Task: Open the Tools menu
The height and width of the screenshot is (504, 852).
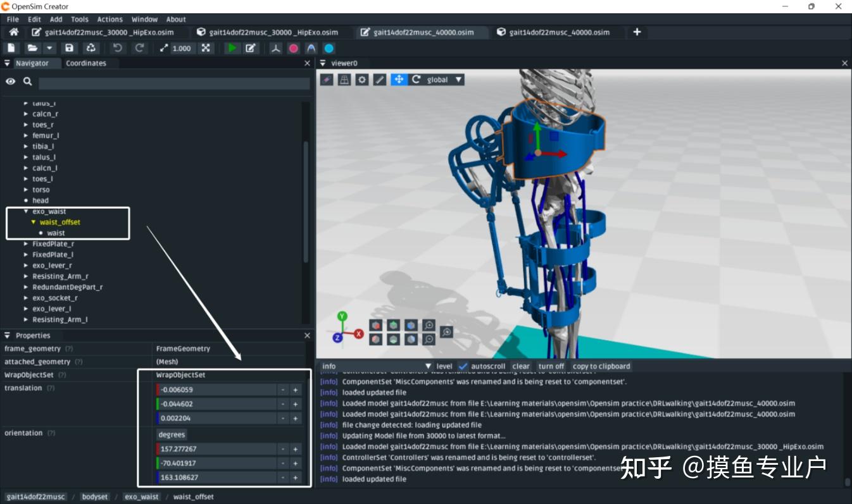Action: [x=80, y=20]
